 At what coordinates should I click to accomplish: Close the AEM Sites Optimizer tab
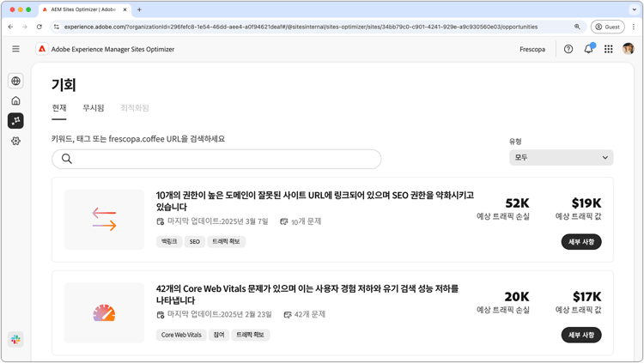click(x=125, y=9)
